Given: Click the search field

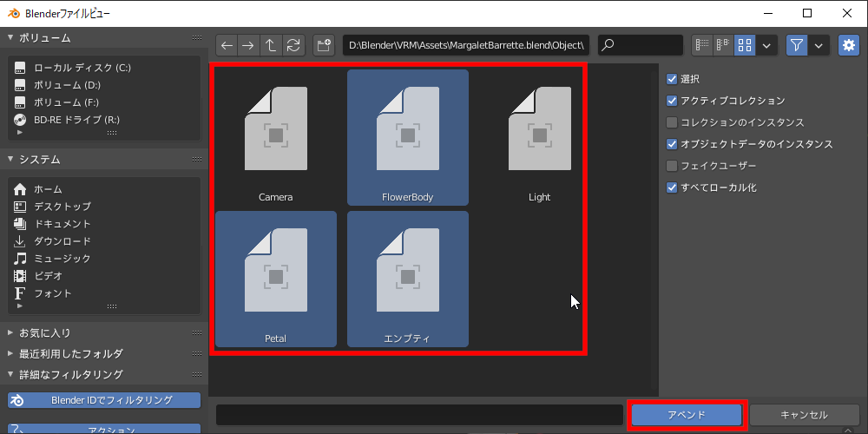Looking at the screenshot, I should 641,45.
